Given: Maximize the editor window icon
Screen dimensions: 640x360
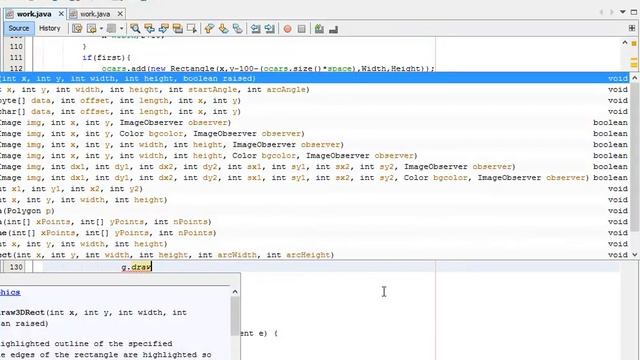Looking at the screenshot, I should tap(634, 12).
